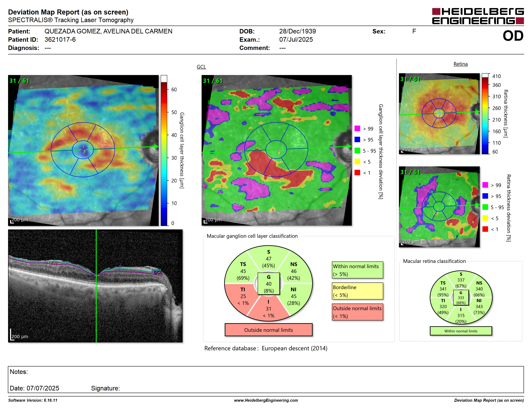Click the green Within normal limits retina result box
Image resolution: width=532 pixels, height=411 pixels.
[x=461, y=331]
